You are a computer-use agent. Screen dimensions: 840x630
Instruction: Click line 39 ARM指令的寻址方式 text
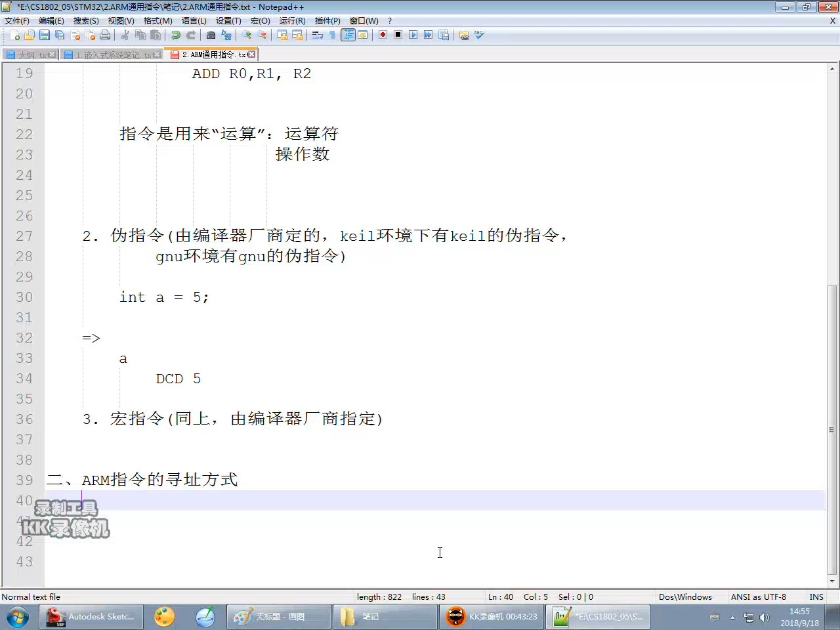click(x=159, y=480)
